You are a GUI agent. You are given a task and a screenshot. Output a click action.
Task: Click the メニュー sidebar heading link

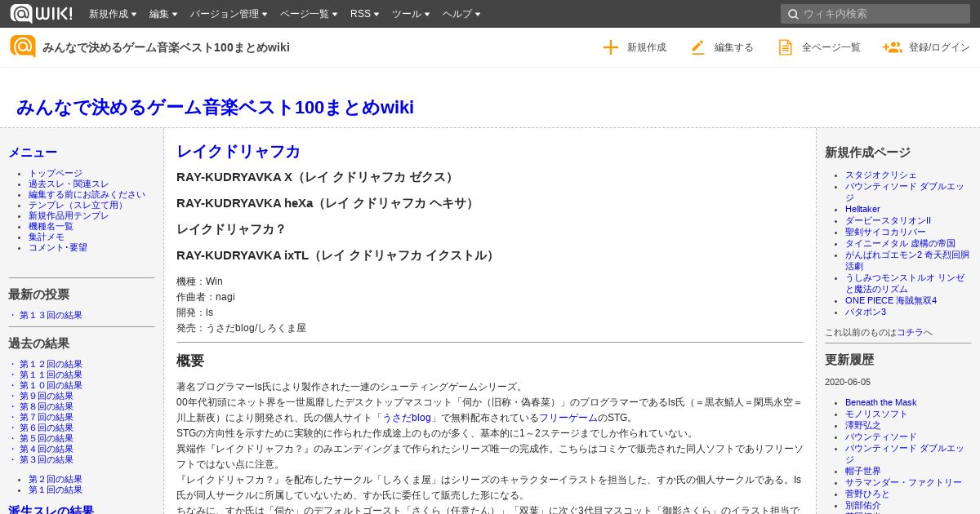[33, 152]
